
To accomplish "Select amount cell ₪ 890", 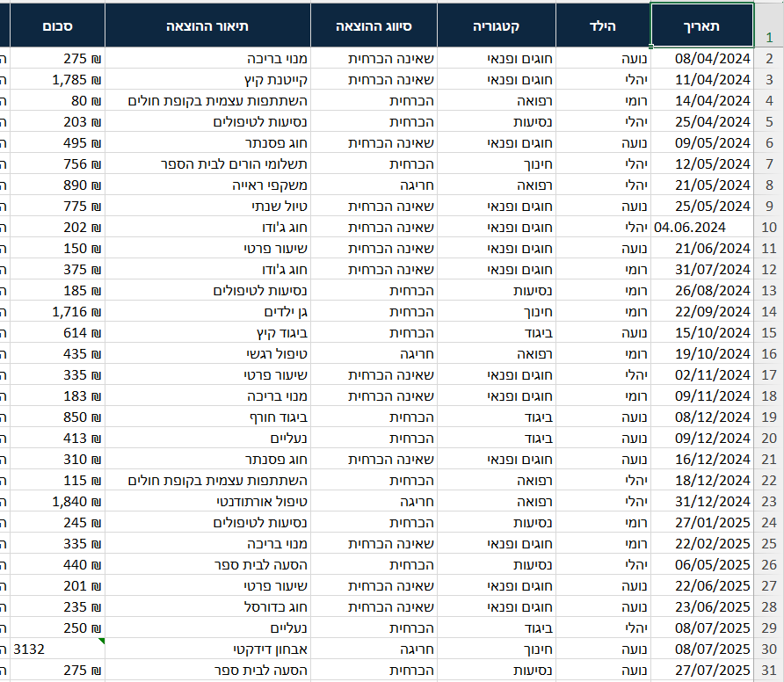I will [x=57, y=185].
